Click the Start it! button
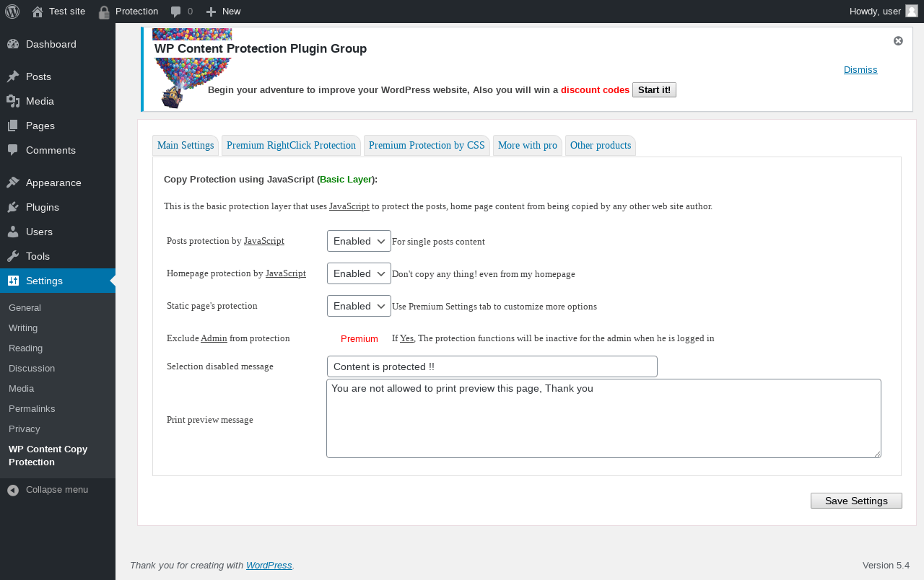Viewport: 924px width, 580px height. [654, 89]
